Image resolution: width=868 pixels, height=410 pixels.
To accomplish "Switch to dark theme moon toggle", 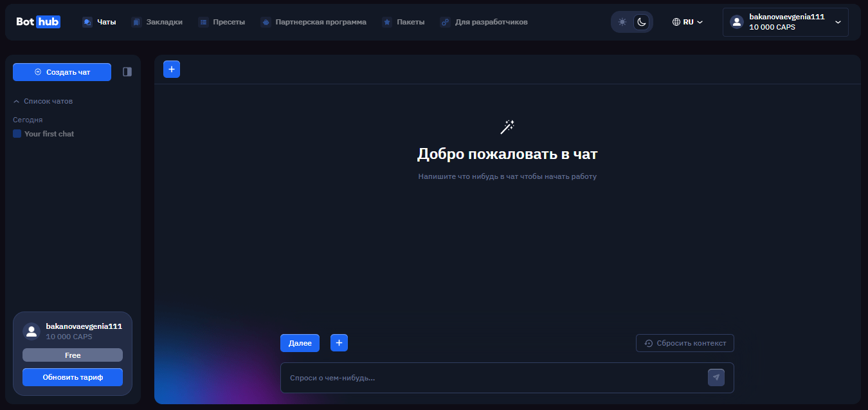I will pyautogui.click(x=641, y=22).
